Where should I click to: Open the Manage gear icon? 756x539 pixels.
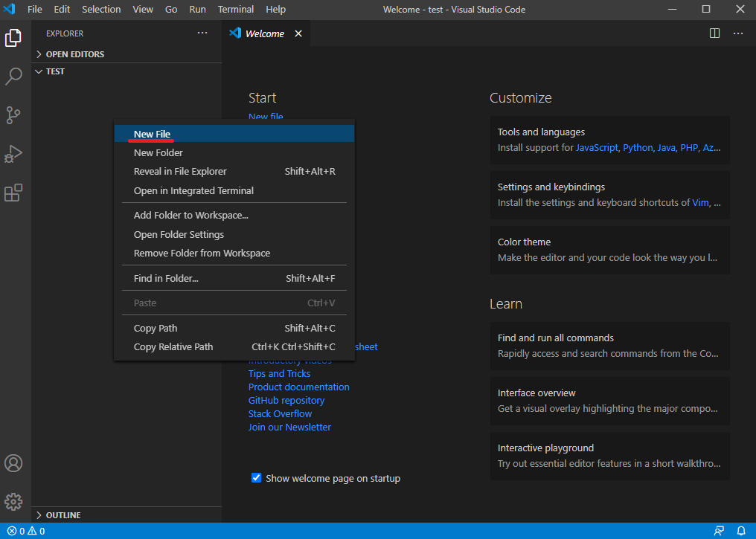click(x=13, y=502)
